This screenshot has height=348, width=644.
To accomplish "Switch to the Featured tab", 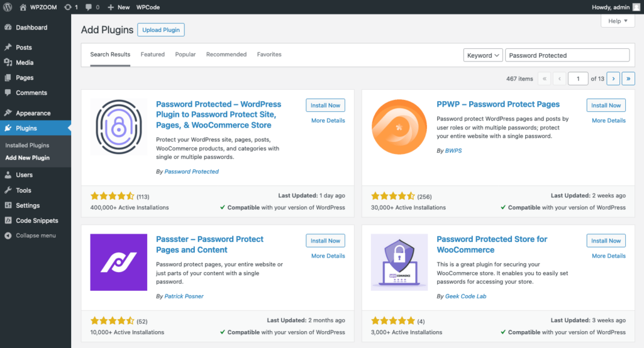I will [x=152, y=54].
